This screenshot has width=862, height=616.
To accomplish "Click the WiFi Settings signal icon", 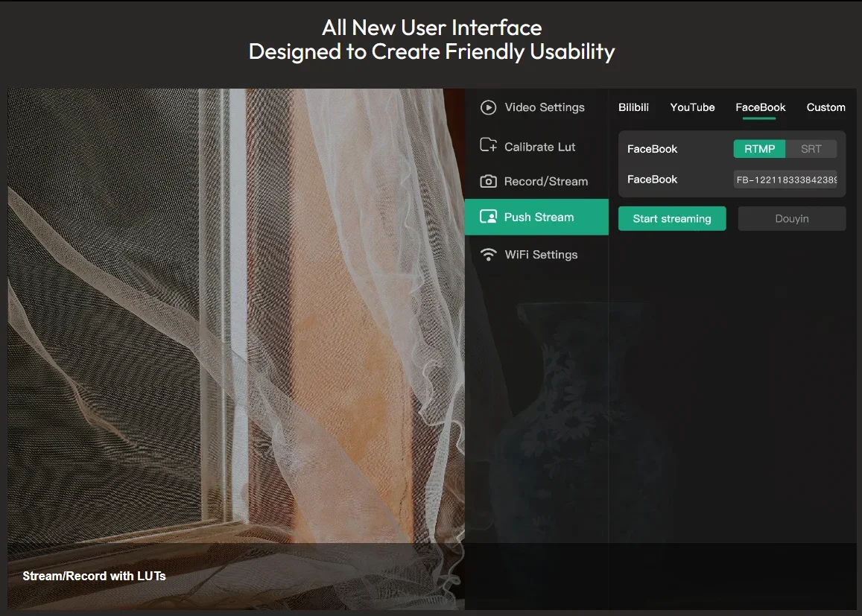I will pos(488,255).
